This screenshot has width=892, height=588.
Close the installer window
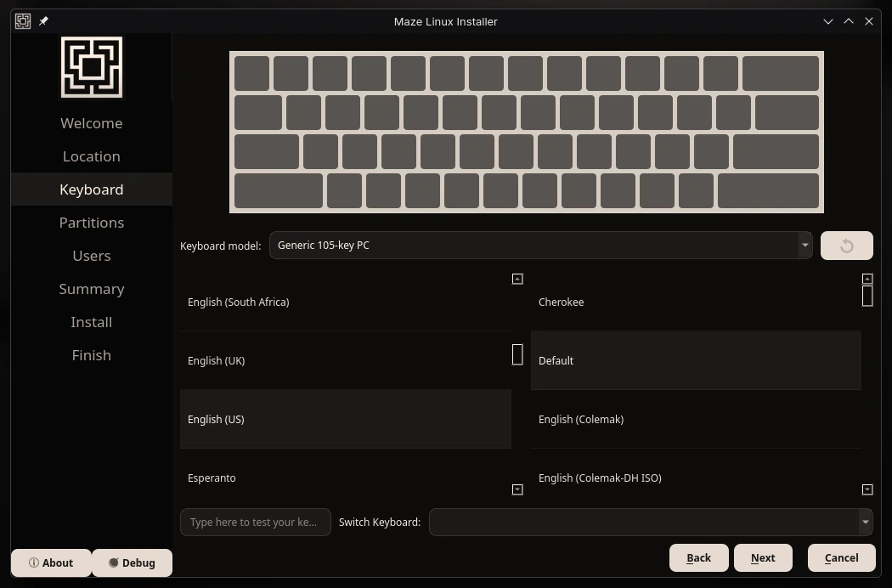pos(869,21)
